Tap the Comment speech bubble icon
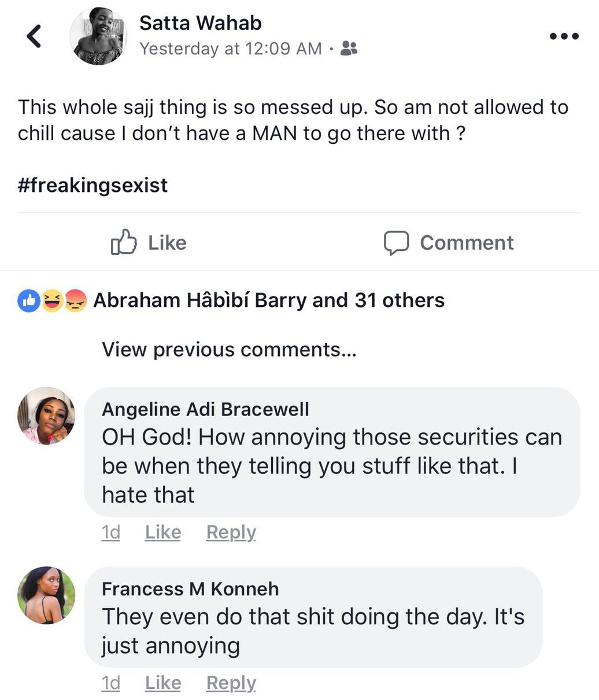This screenshot has height=700, width=599. [396, 243]
